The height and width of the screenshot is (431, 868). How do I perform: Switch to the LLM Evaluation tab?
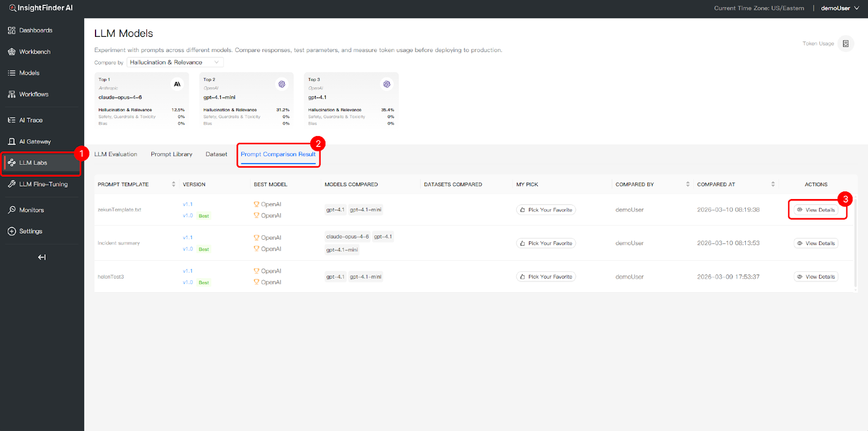pos(116,155)
